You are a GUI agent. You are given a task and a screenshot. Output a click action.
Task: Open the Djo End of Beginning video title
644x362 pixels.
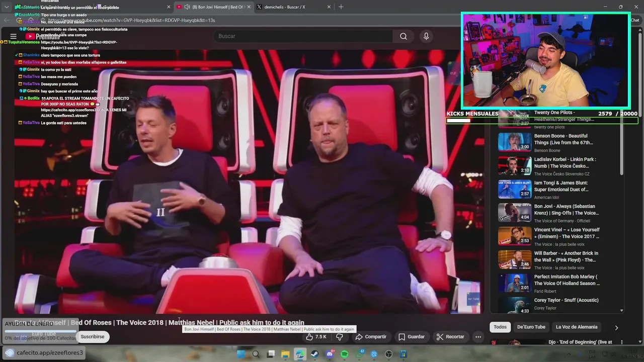click(x=580, y=342)
